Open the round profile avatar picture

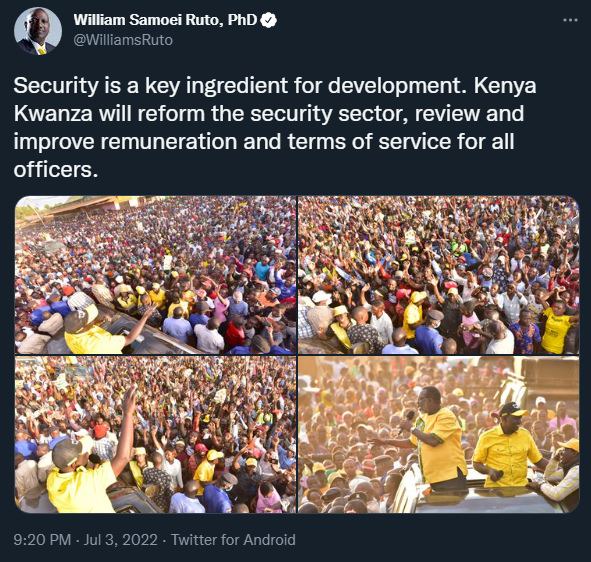click(38, 31)
